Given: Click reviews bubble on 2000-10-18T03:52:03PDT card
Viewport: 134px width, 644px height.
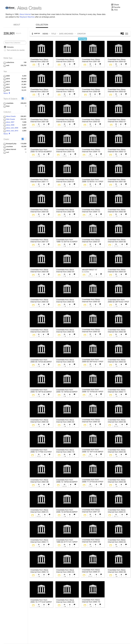Looking at the screenshot, I should tap(74, 395).
